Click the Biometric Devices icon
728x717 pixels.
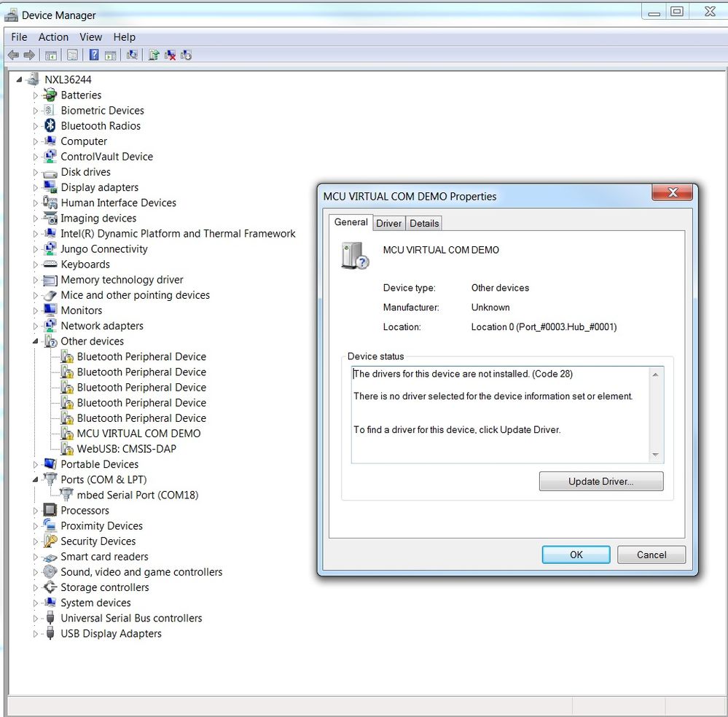[x=50, y=111]
